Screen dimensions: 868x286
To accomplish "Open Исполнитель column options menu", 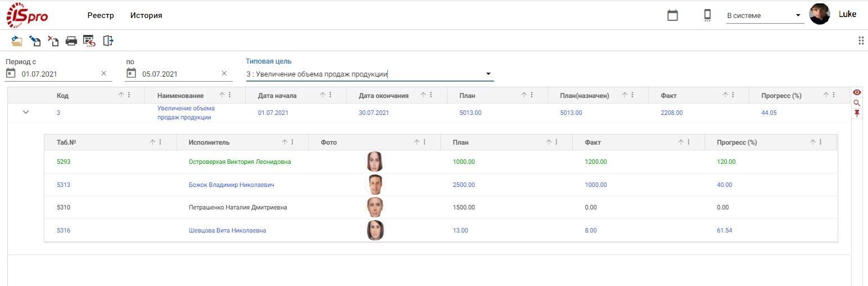I will click(x=293, y=142).
